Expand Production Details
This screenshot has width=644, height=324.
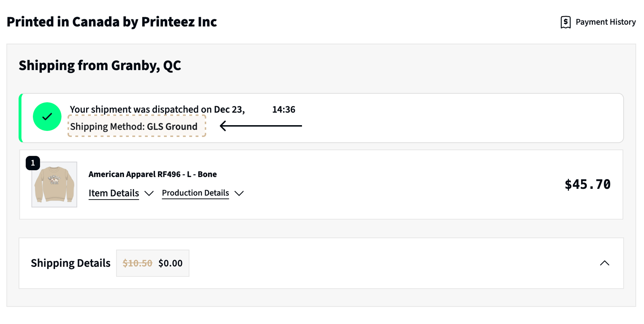click(x=195, y=193)
